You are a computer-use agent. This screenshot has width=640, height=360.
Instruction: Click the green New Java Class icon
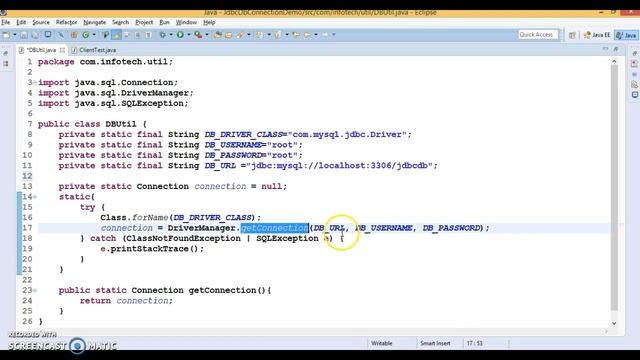tap(86, 35)
